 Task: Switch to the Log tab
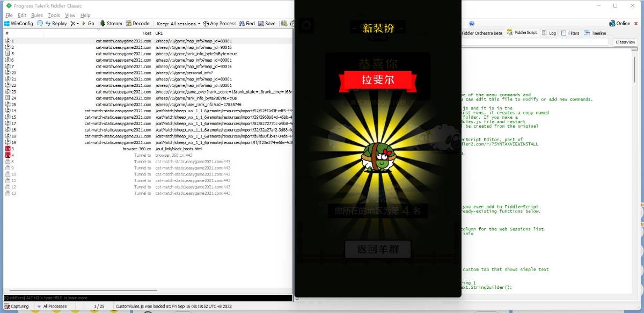click(x=549, y=33)
